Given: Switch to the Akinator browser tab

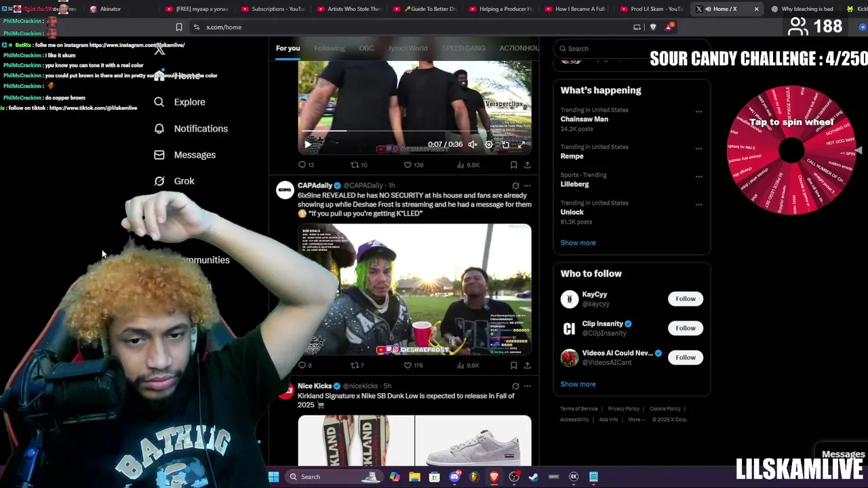Looking at the screenshot, I should [x=111, y=9].
